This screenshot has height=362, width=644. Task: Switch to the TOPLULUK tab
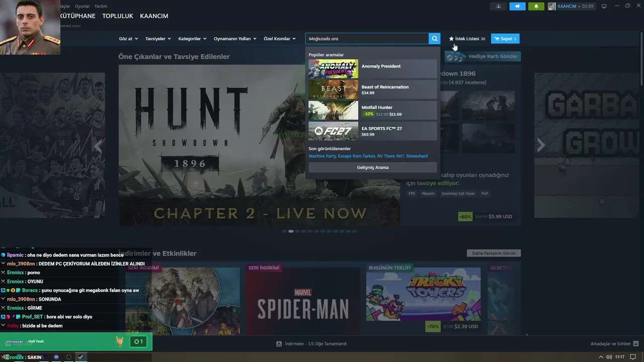[118, 16]
